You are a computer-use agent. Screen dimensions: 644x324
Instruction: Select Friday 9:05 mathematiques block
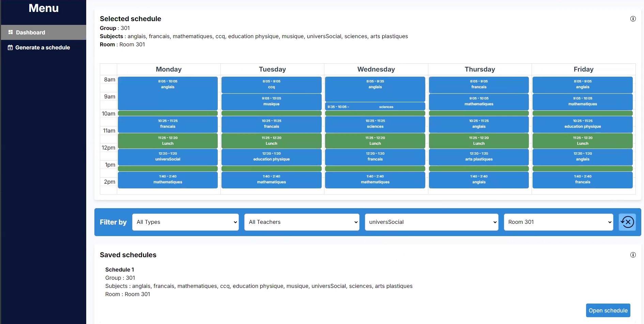click(x=583, y=102)
